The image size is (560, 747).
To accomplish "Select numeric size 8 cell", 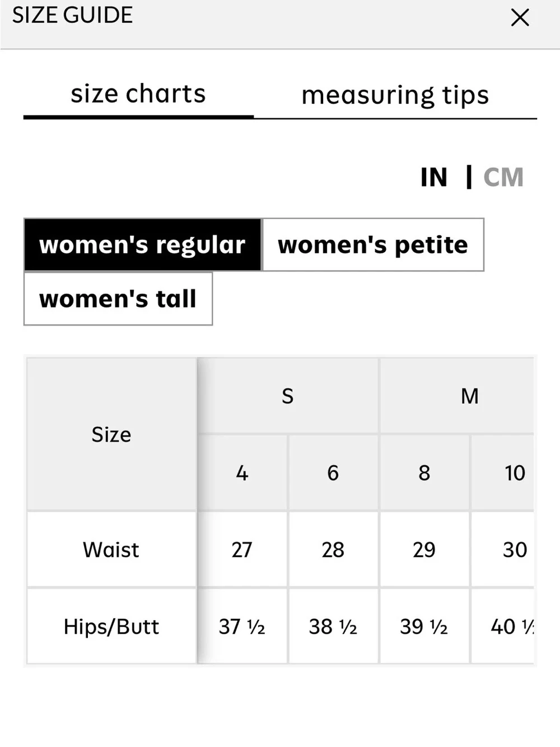I will click(x=424, y=472).
